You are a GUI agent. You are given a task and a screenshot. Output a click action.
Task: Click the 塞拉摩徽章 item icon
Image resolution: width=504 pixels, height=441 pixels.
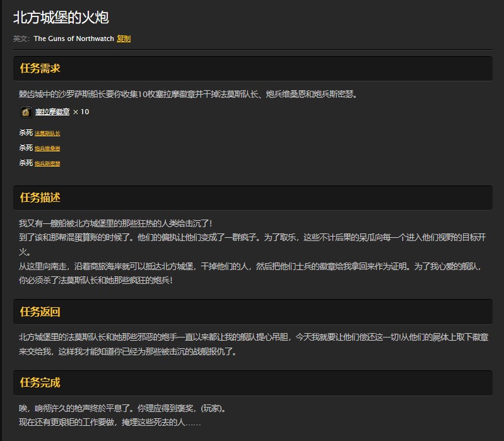pos(26,112)
